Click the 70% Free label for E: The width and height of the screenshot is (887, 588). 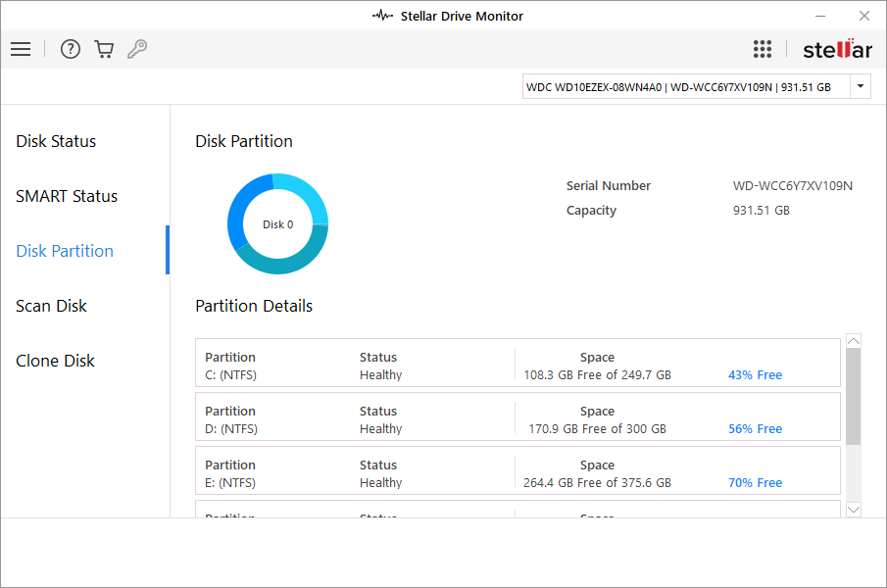click(755, 483)
